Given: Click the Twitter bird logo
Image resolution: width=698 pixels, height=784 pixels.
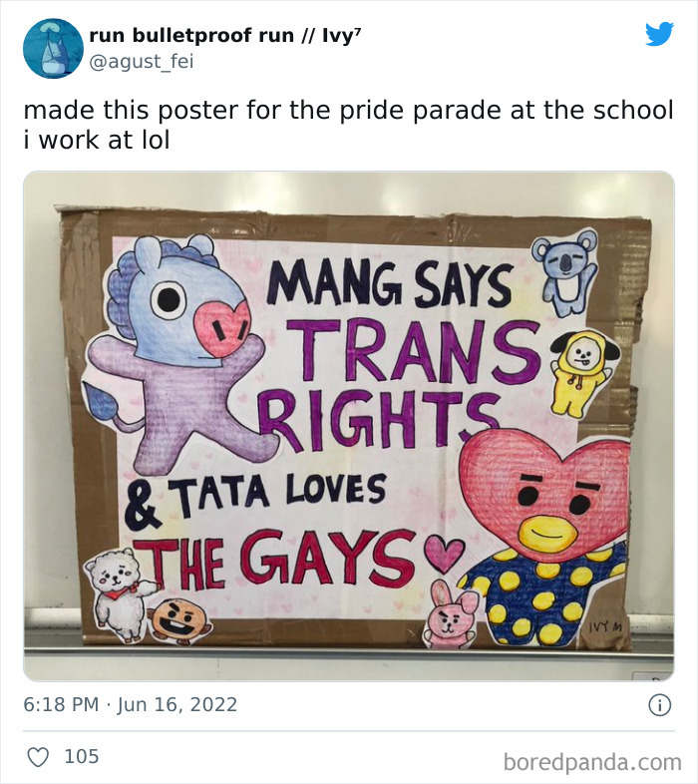Looking at the screenshot, I should [x=659, y=34].
